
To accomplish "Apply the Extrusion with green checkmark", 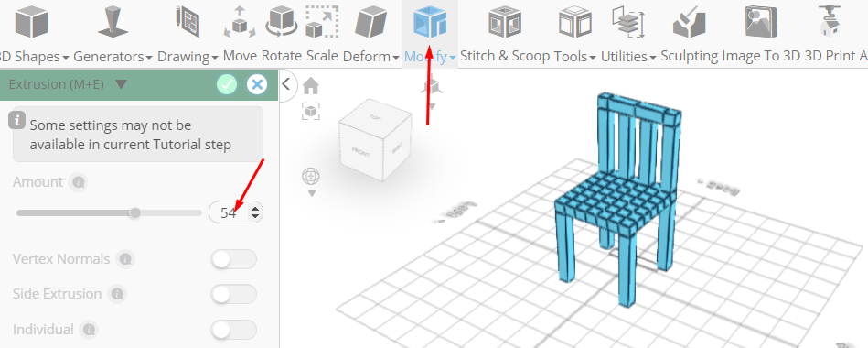I will point(227,85).
